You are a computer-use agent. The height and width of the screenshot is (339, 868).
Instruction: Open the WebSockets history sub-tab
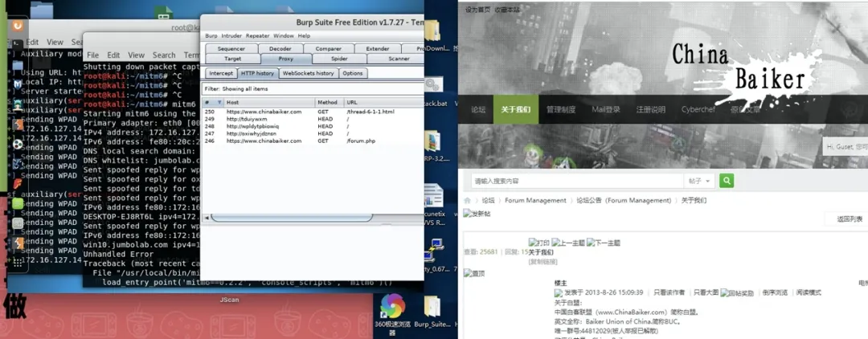pyautogui.click(x=308, y=74)
